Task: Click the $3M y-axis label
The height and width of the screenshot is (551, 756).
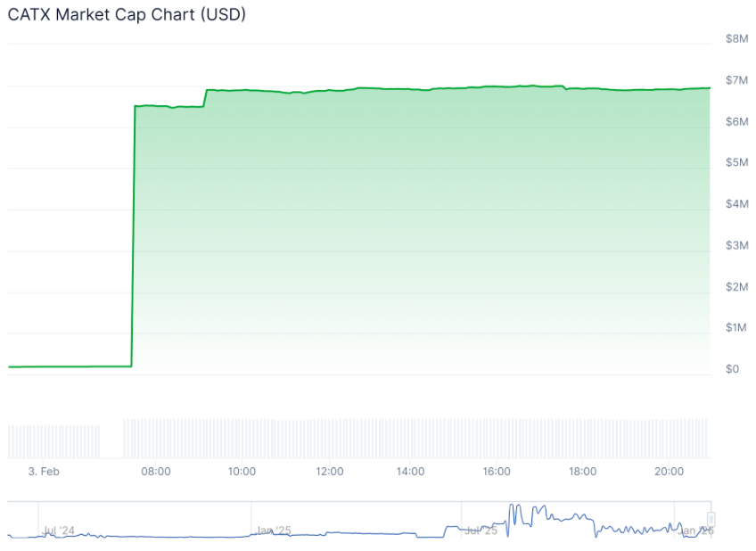Action: click(736, 245)
